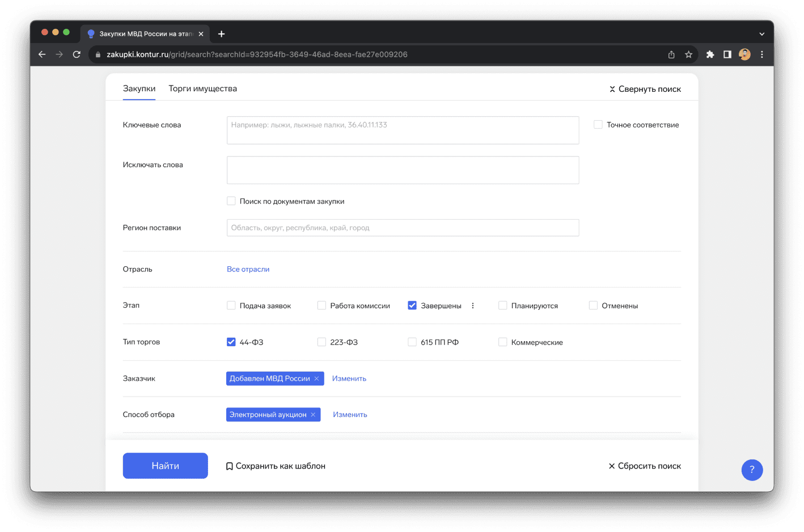Viewport: 804px width, 532px height.
Task: Collapse the search with Свернуть поиск
Action: click(645, 89)
